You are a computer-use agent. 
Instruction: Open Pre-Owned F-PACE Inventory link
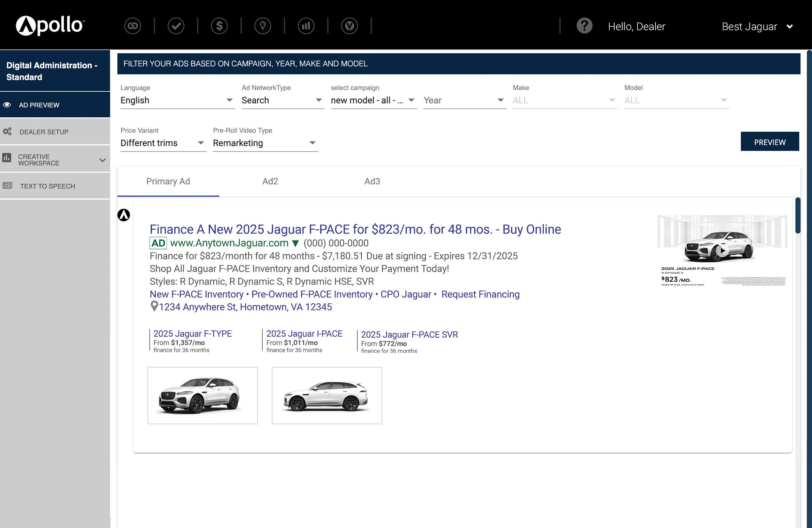coord(312,294)
